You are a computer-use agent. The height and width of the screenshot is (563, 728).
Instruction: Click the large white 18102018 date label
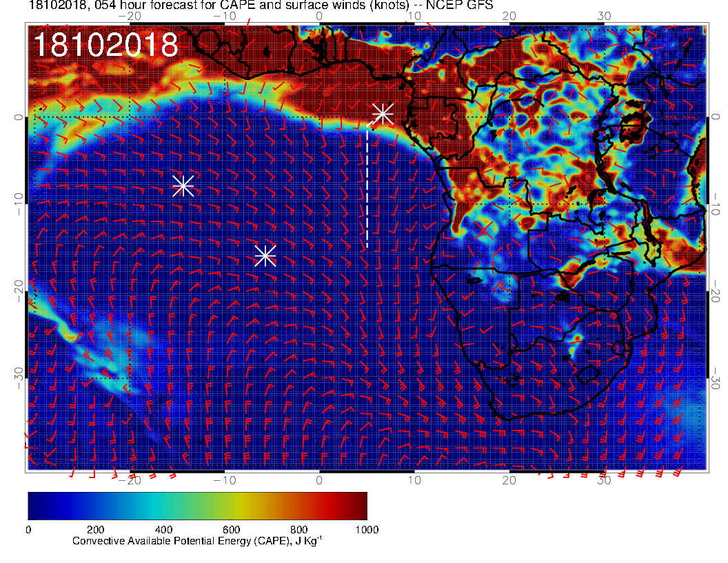[x=106, y=45]
